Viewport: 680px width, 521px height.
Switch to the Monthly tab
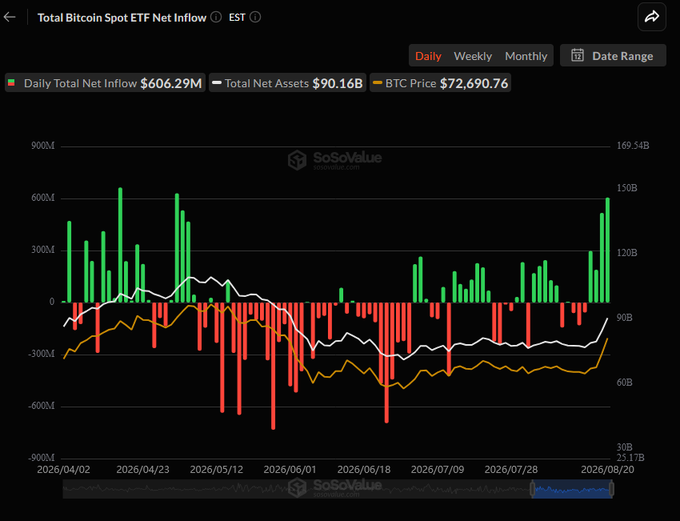pos(526,56)
